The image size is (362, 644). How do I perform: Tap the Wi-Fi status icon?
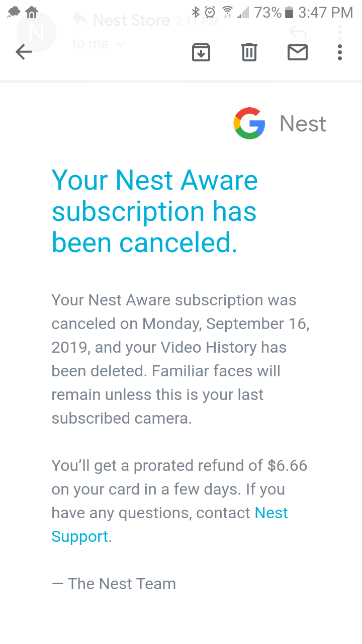pyautogui.click(x=227, y=12)
